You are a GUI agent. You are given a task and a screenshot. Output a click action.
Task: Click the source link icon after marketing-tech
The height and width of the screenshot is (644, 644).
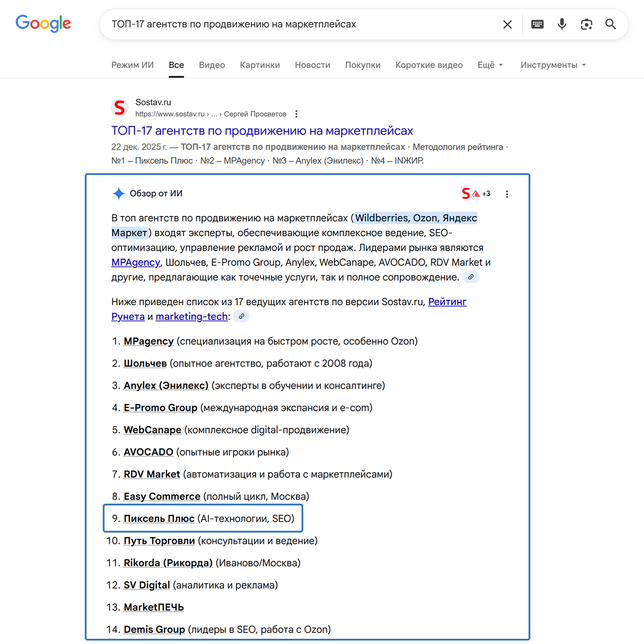(242, 316)
